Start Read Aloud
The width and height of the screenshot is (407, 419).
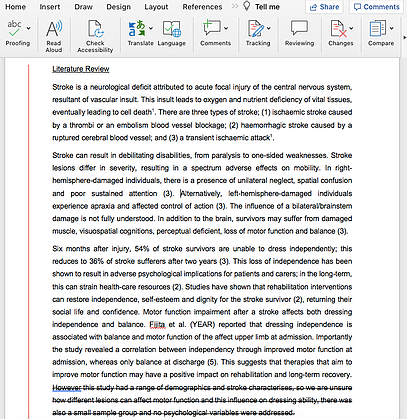54,29
